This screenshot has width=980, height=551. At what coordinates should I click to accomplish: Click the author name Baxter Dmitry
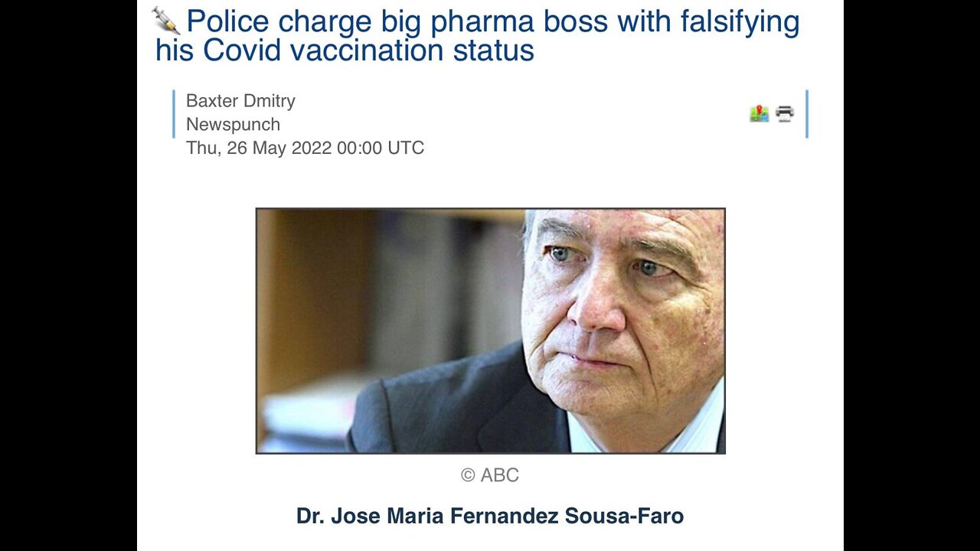(x=240, y=100)
